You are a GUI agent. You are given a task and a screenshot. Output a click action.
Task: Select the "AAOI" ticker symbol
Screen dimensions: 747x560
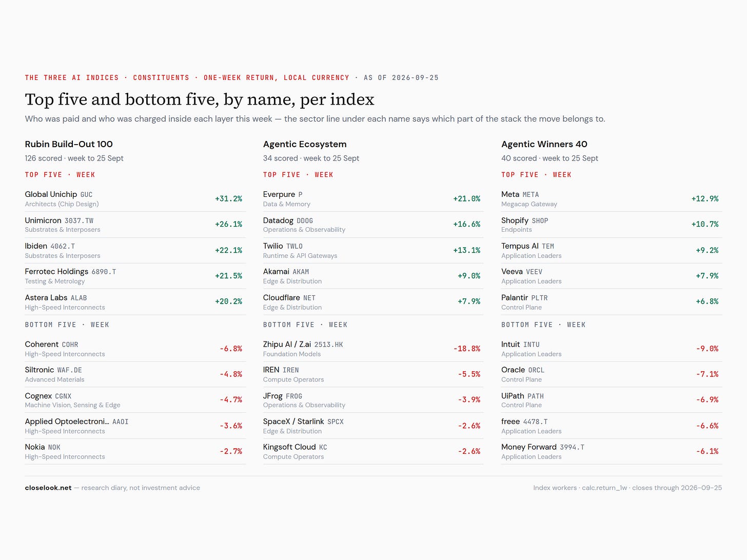coord(121,422)
